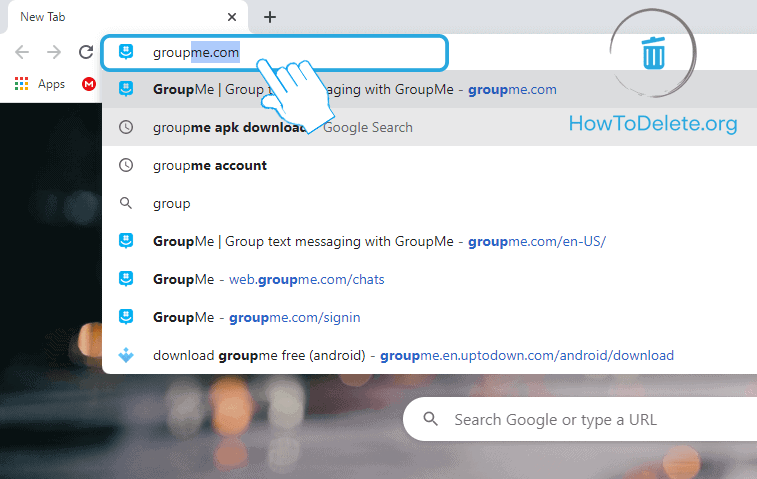Open the web.groupme.com/chats suggestion
The image size is (757, 479).
(x=430, y=279)
